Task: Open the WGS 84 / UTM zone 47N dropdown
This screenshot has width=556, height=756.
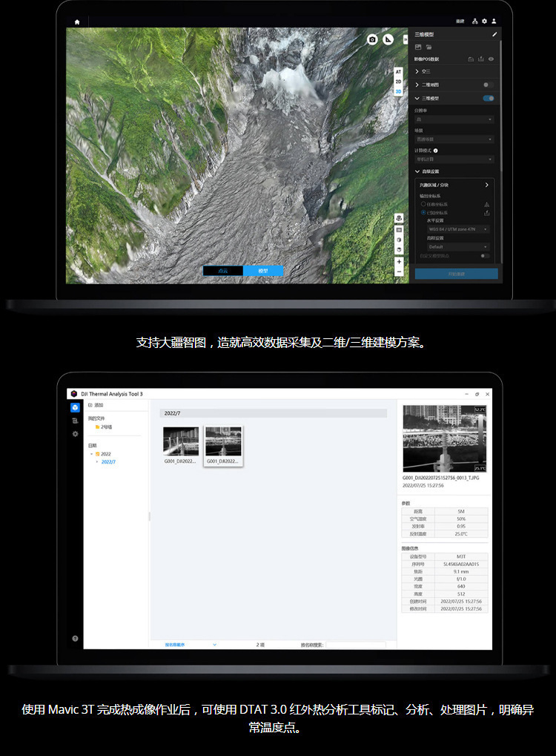Action: 458,229
